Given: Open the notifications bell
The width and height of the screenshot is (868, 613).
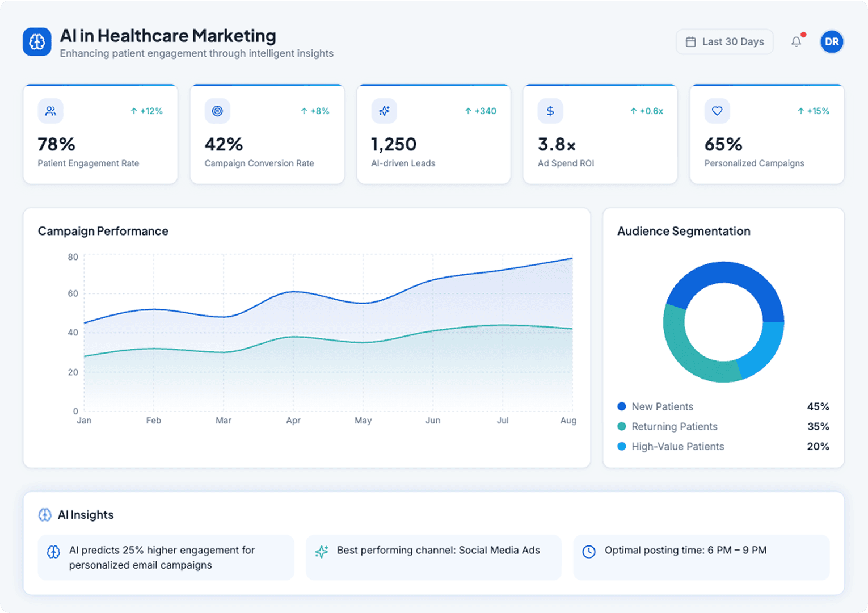Looking at the screenshot, I should pyautogui.click(x=796, y=41).
